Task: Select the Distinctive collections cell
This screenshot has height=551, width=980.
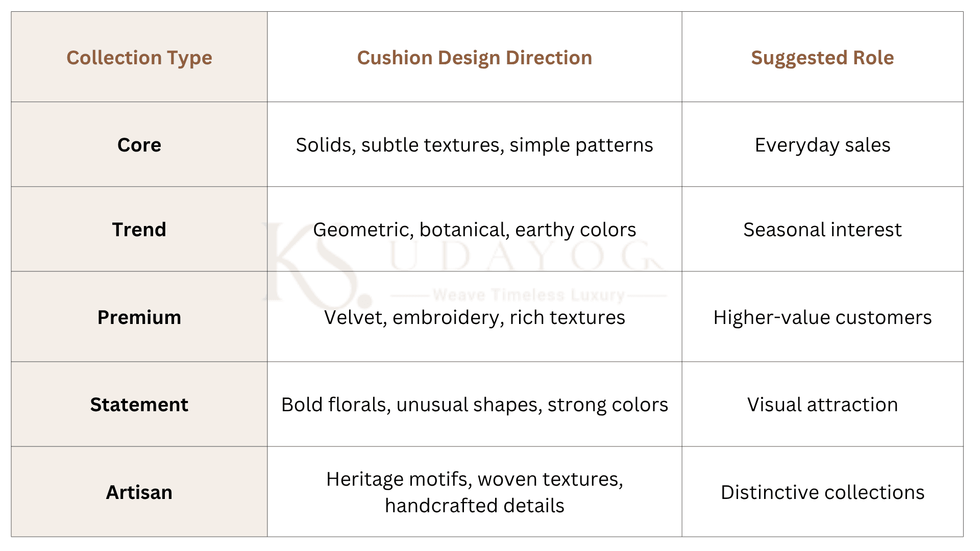Action: click(823, 492)
